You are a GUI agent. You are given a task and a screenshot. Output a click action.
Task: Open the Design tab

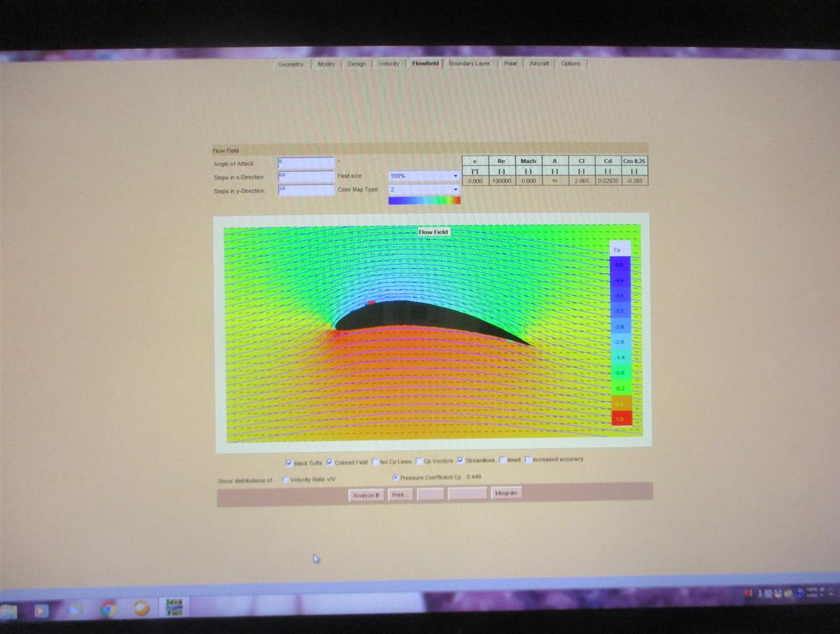pos(357,64)
